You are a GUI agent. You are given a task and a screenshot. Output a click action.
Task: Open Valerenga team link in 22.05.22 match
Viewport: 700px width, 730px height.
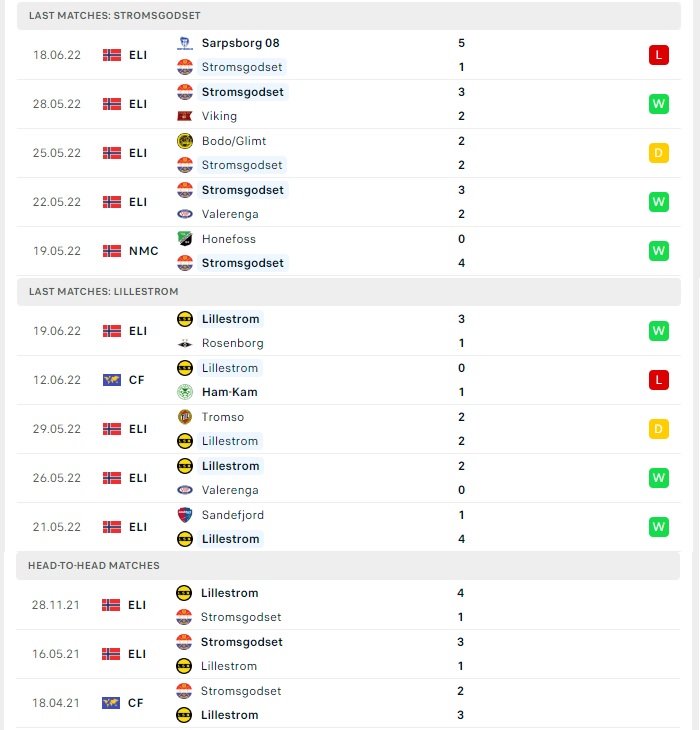(x=230, y=214)
